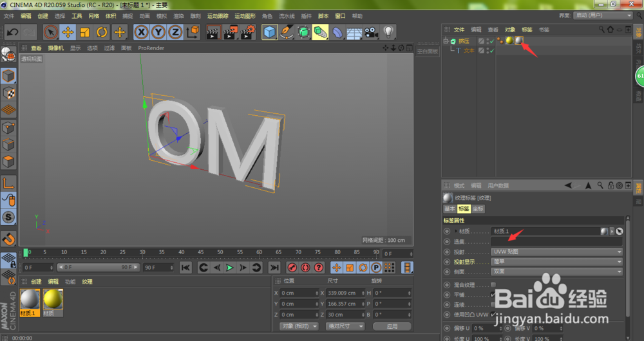Open the 创建 menu in the menu bar

43,16
